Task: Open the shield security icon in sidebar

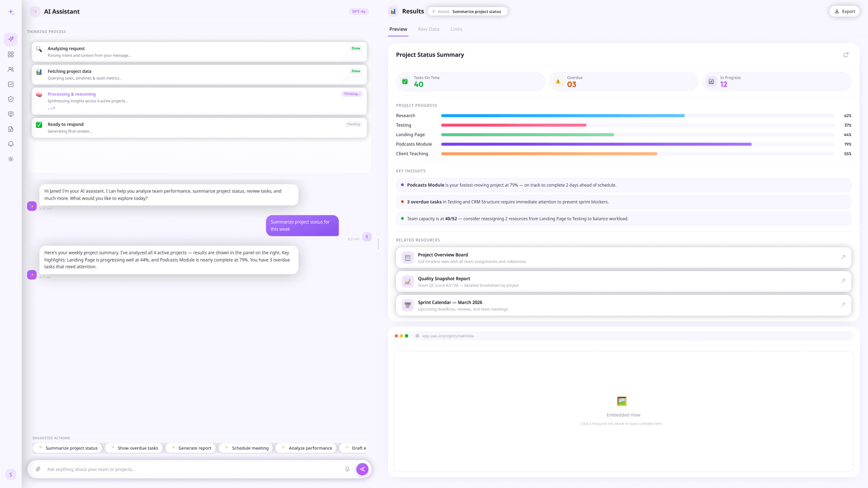Action: (11, 99)
